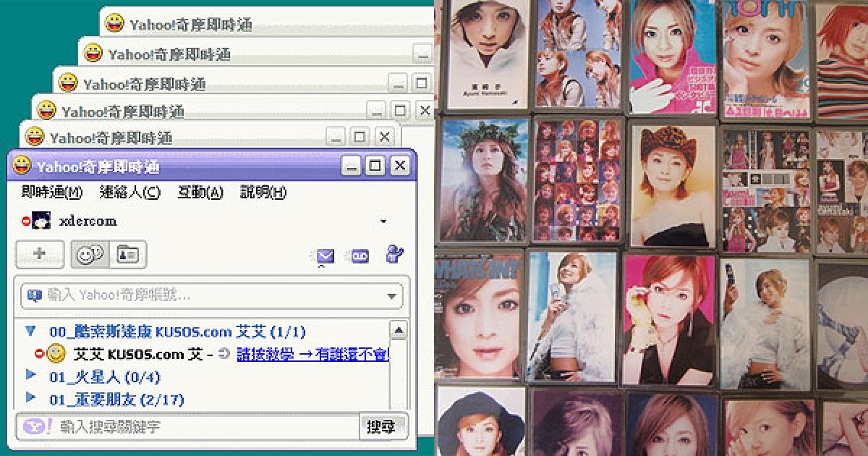Click the smiley logo of the rearmost Yahoo window

(114, 23)
